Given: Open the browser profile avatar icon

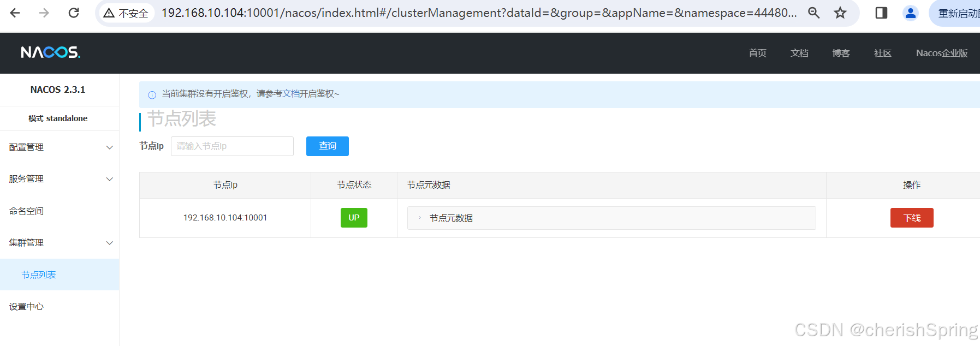Looking at the screenshot, I should click(x=910, y=13).
